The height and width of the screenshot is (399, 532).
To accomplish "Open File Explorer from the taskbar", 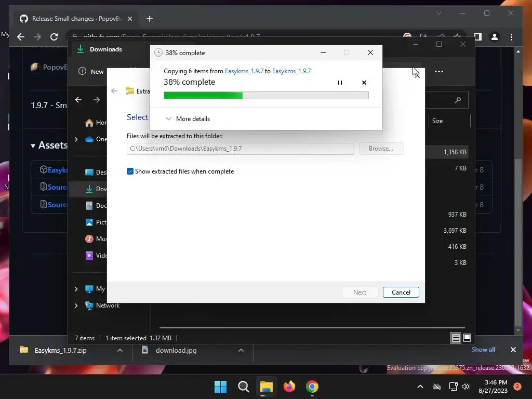I will pyautogui.click(x=267, y=387).
